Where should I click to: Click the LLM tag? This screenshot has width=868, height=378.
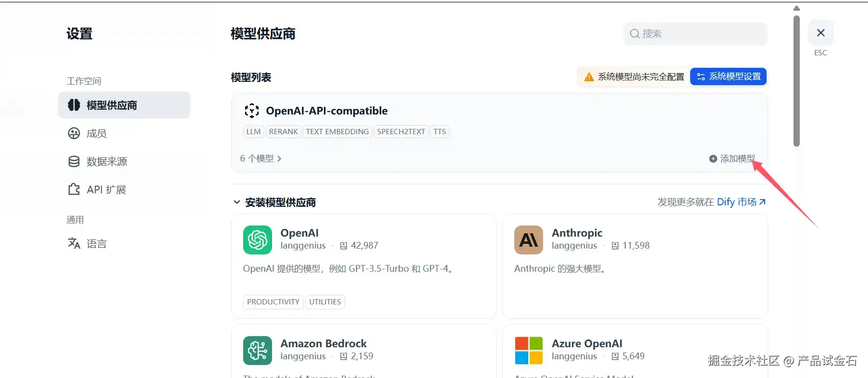pos(253,132)
